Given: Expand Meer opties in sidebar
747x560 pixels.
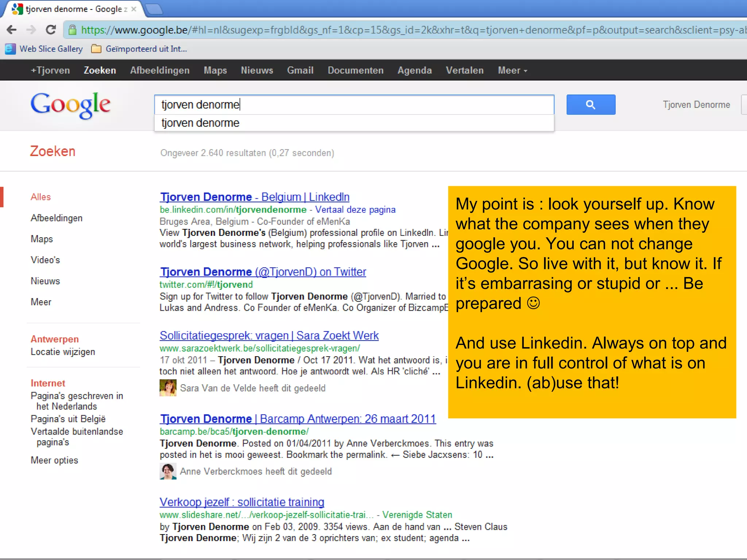Looking at the screenshot, I should [54, 460].
